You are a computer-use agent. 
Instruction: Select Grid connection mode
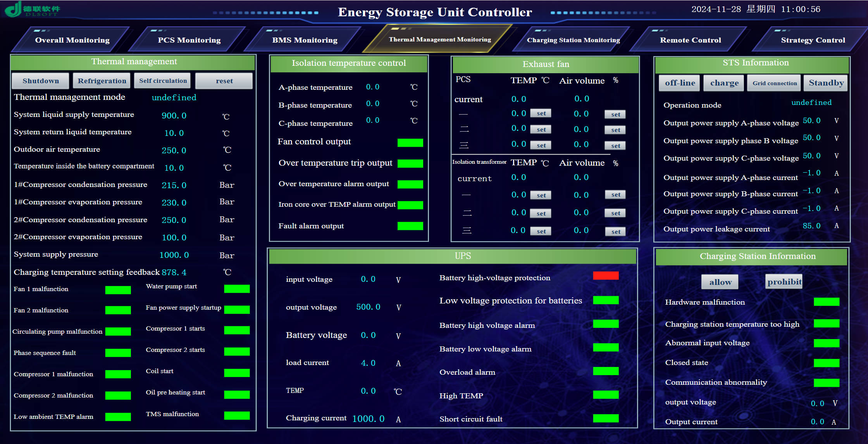pyautogui.click(x=773, y=82)
